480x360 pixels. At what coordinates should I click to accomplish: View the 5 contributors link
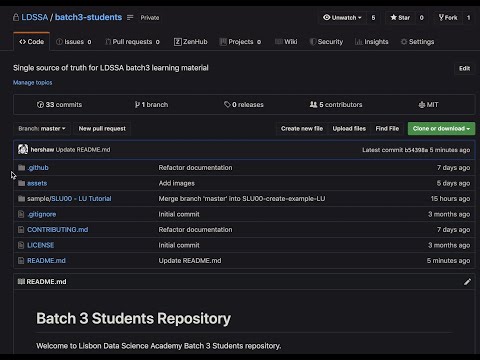coord(336,105)
